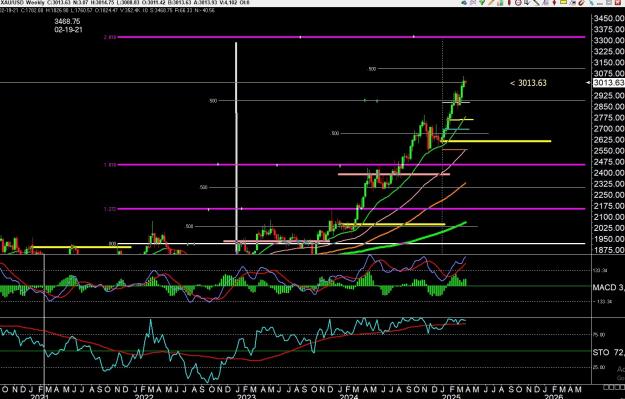
Task: Select the magenta 1.618 Fibonacci extension line
Action: pos(351,165)
